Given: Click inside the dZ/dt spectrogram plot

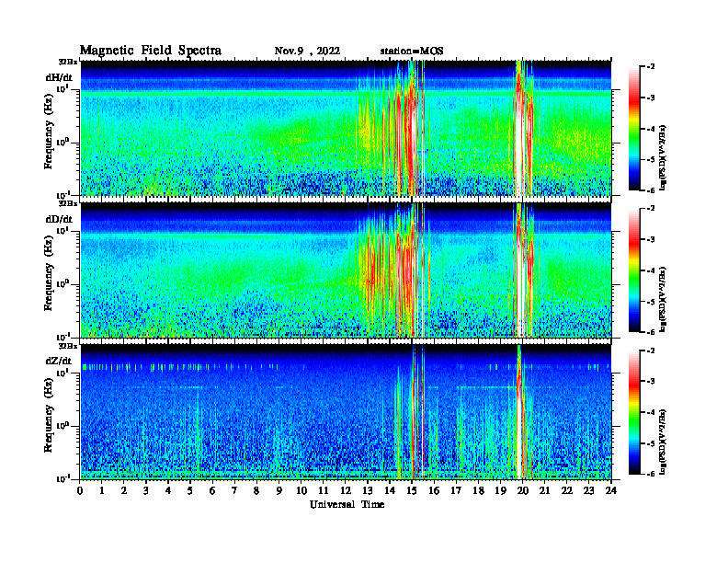Looking at the screenshot, I should click(x=346, y=411).
